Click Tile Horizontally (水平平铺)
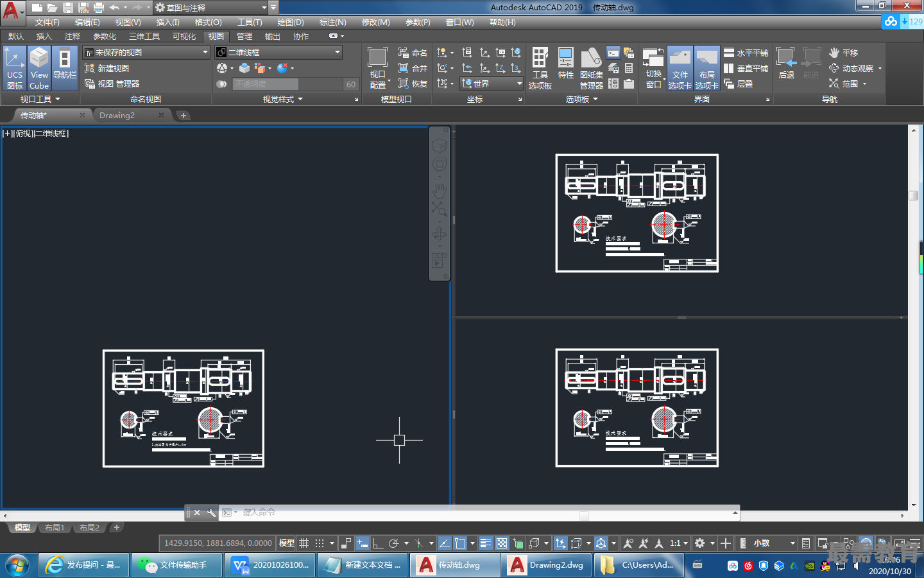This screenshot has width=924, height=578. 746,53
